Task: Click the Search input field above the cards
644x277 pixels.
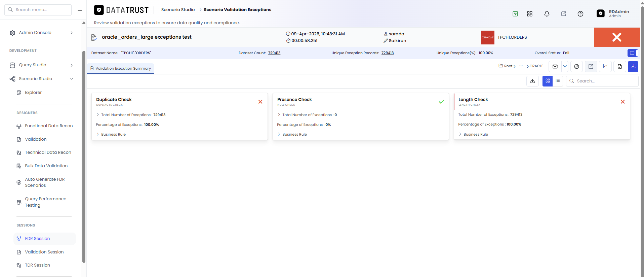Action: pos(602,81)
